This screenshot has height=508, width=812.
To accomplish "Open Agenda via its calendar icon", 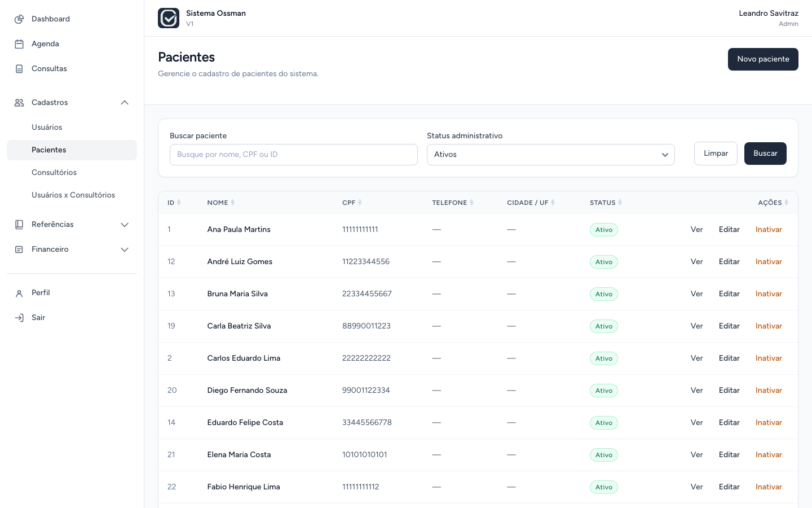I will click(19, 44).
